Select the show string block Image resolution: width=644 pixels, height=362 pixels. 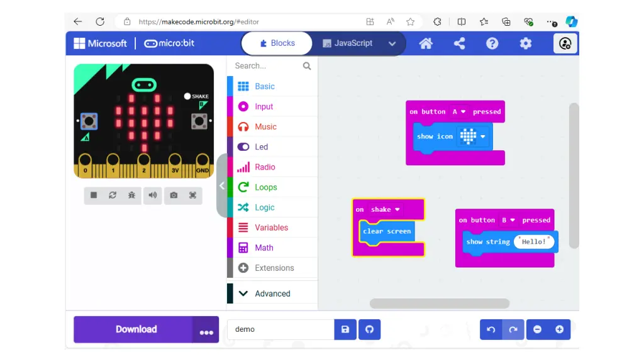click(487, 242)
